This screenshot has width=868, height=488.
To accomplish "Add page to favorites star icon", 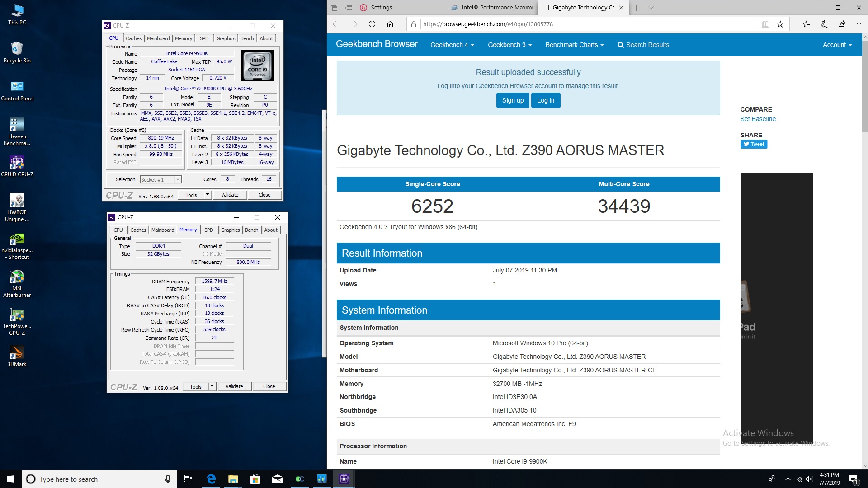I will pos(780,24).
